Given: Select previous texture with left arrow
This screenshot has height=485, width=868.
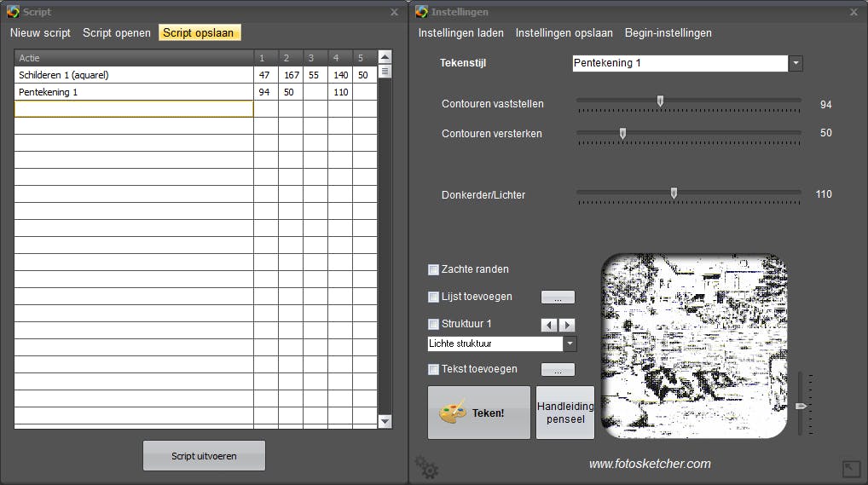Looking at the screenshot, I should click(x=549, y=325).
